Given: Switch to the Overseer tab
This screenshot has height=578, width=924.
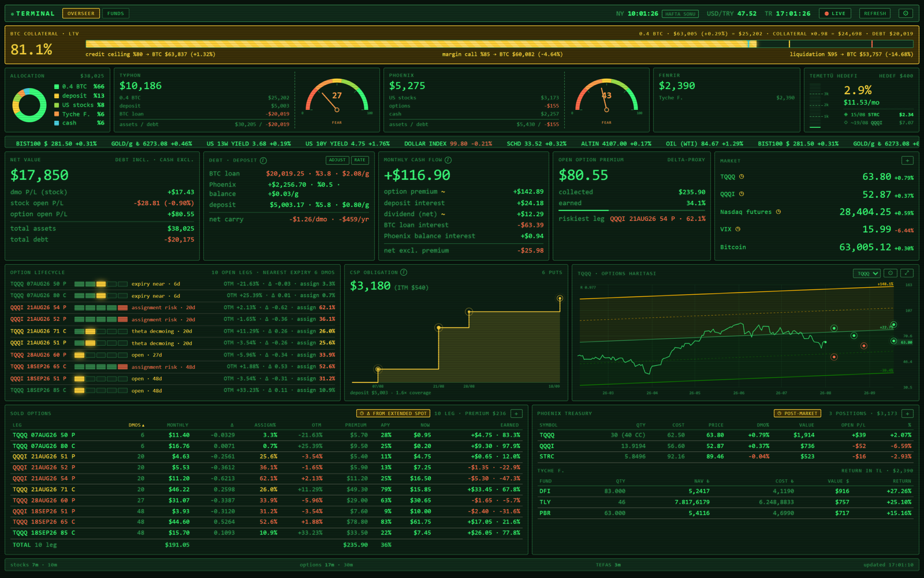Looking at the screenshot, I should tap(81, 13).
